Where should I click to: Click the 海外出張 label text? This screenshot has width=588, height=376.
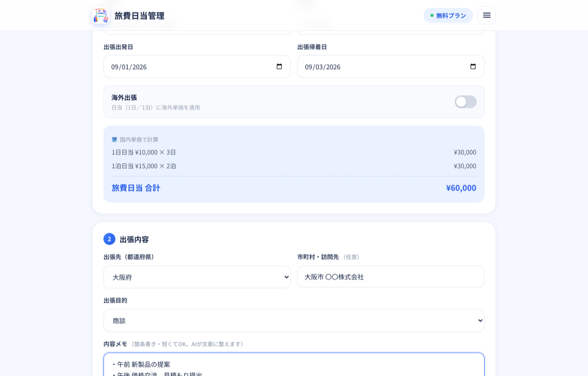(x=124, y=97)
